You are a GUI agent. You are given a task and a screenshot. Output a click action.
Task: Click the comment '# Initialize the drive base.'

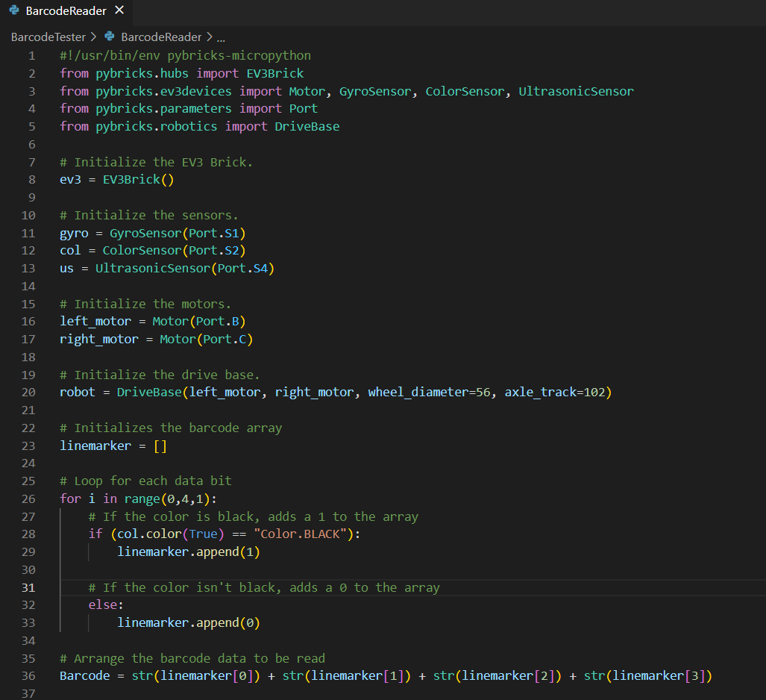click(160, 375)
